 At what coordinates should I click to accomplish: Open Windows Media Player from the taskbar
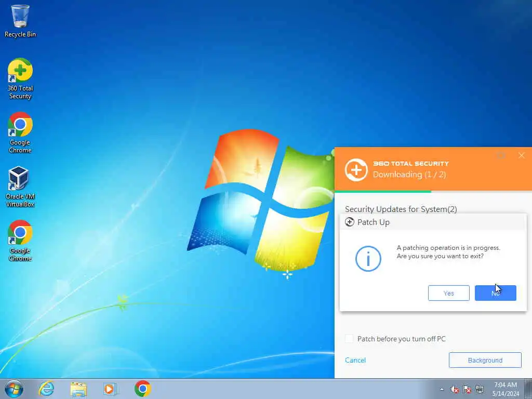(x=110, y=389)
